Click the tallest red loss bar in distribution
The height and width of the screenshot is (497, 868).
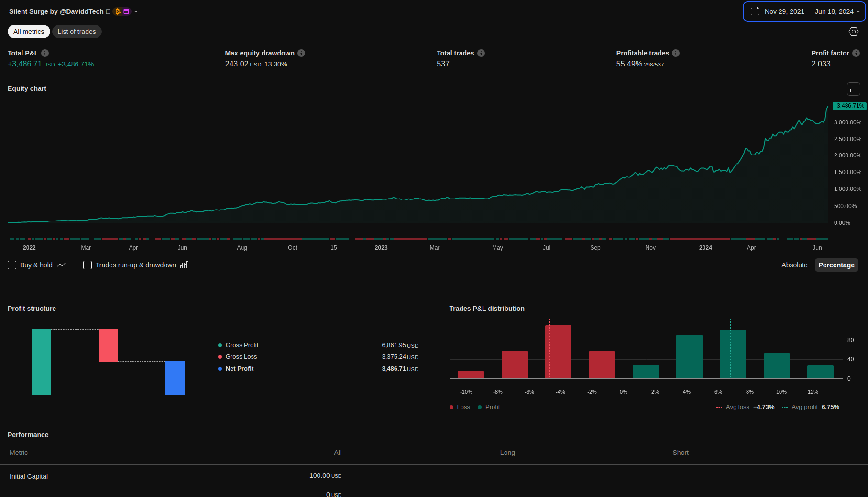558,352
